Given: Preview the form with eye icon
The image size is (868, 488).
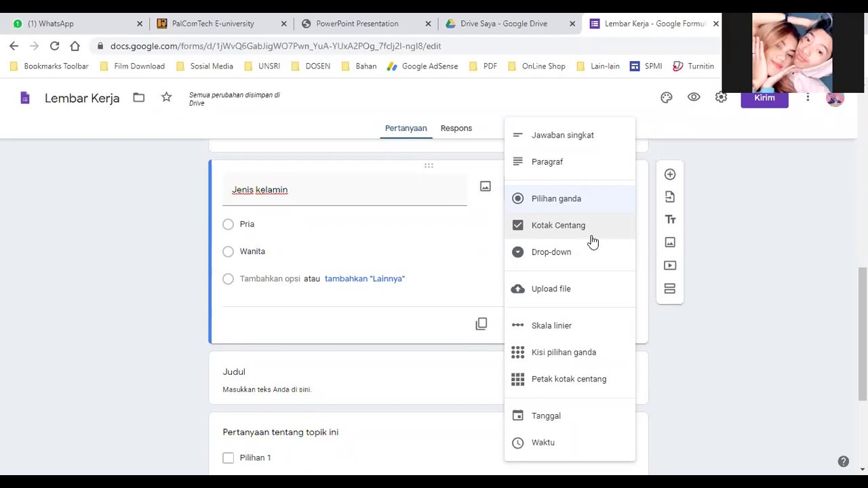Looking at the screenshot, I should (x=694, y=98).
